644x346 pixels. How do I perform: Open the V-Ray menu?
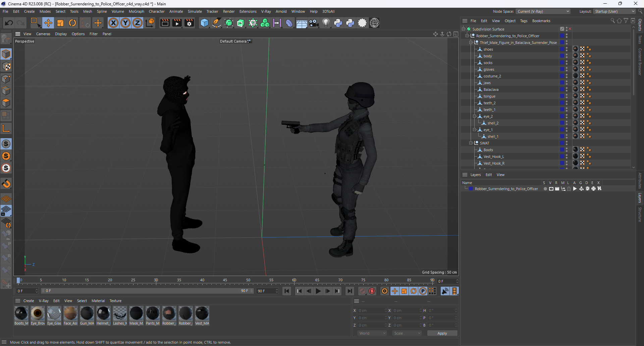click(266, 11)
